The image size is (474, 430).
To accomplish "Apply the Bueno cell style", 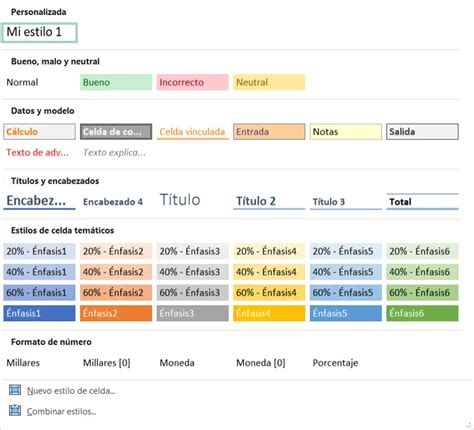I will pos(116,82).
